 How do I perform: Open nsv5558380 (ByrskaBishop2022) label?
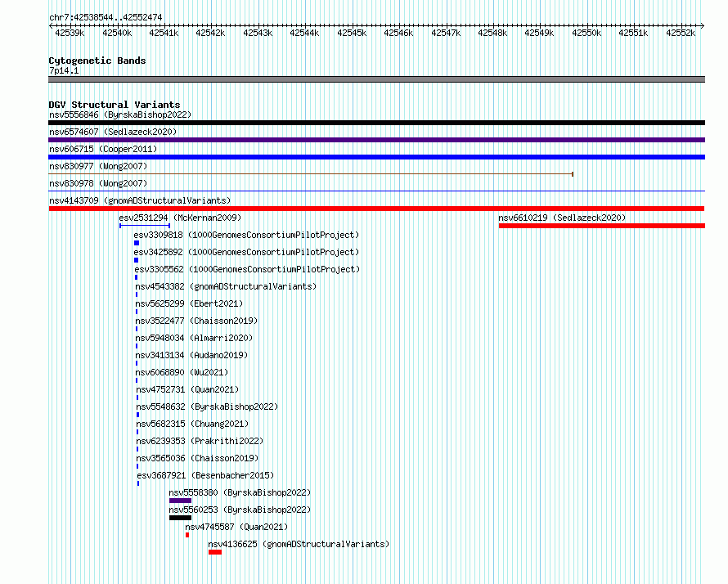240,492
